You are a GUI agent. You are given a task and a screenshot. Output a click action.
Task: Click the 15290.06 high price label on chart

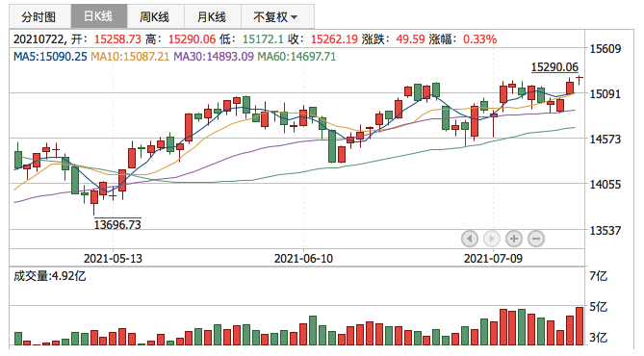pos(554,67)
